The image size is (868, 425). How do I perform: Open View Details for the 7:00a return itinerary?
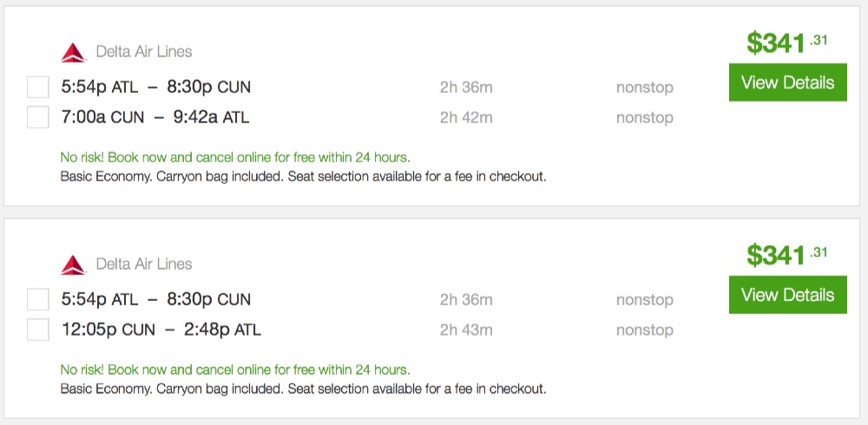(787, 82)
